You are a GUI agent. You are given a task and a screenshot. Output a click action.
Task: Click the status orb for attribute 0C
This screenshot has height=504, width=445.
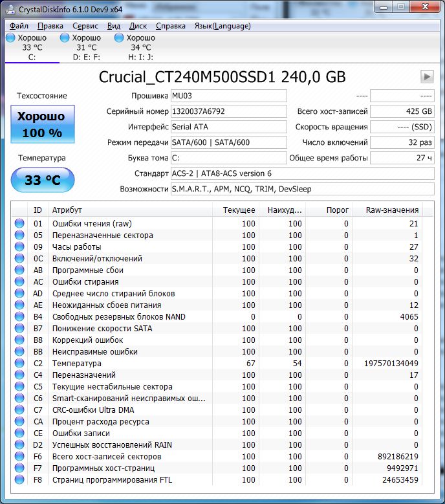click(19, 258)
